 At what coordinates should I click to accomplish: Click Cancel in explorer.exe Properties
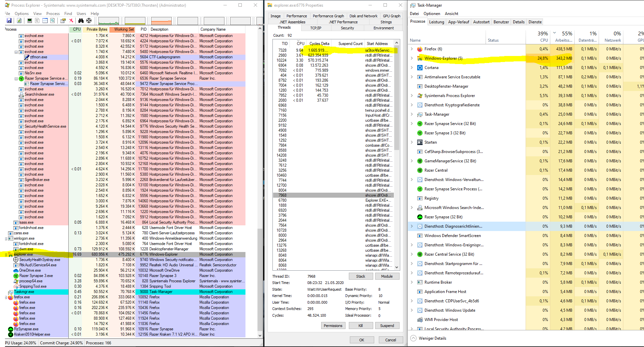[391, 340]
